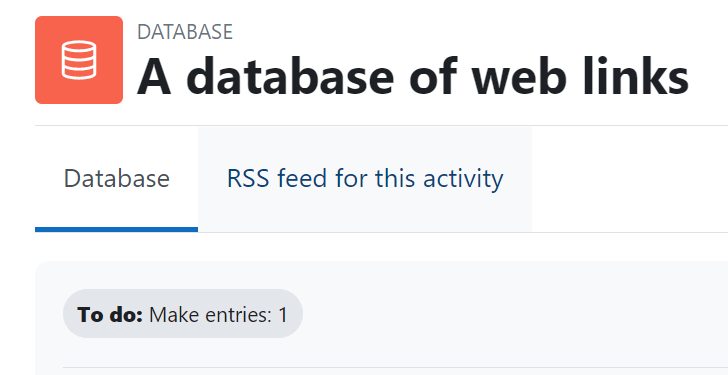728x375 pixels.
Task: Select the white cylinder stack glyph
Action: click(x=79, y=60)
